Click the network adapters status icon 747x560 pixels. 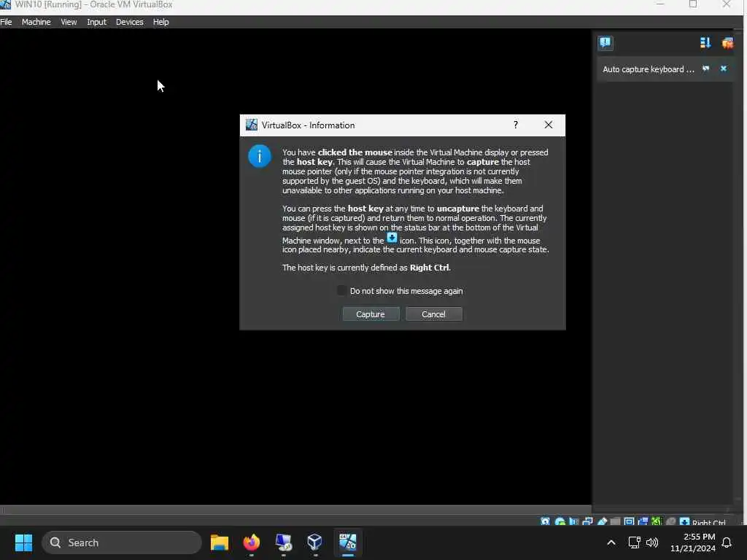click(x=587, y=521)
